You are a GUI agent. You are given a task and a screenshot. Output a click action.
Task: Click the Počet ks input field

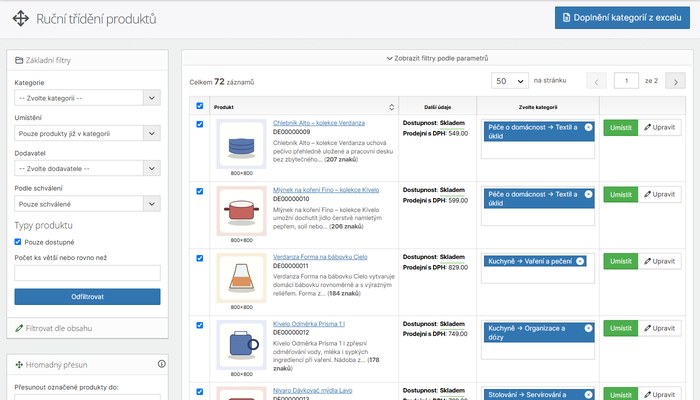click(x=88, y=273)
